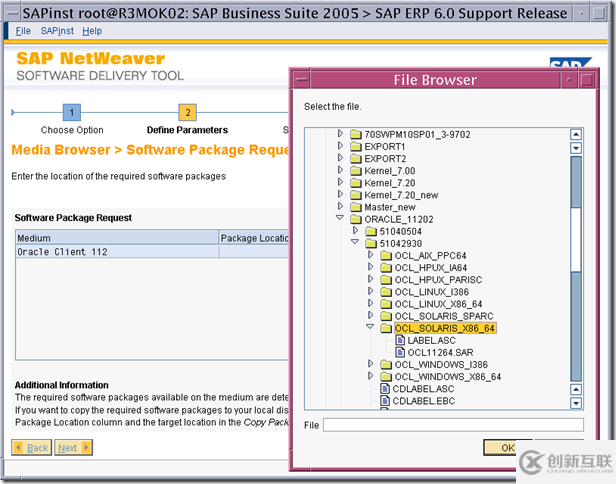
Task: Click the 51040504 folder icon
Action: point(371,231)
